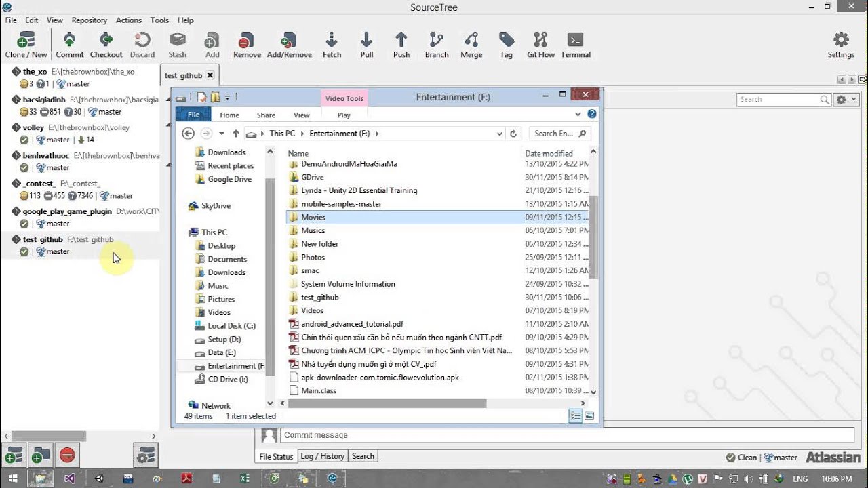Open Quick Access Toolbar customize dropdown
The image size is (868, 488).
(x=227, y=98)
